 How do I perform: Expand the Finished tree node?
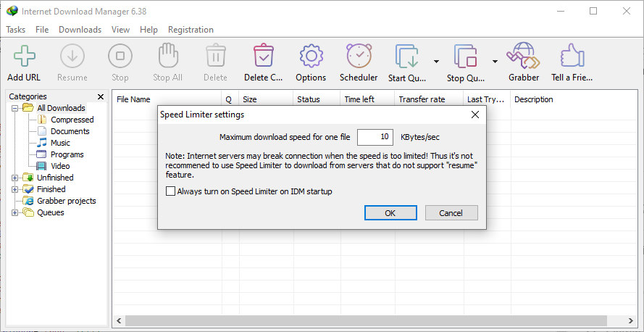(x=15, y=189)
